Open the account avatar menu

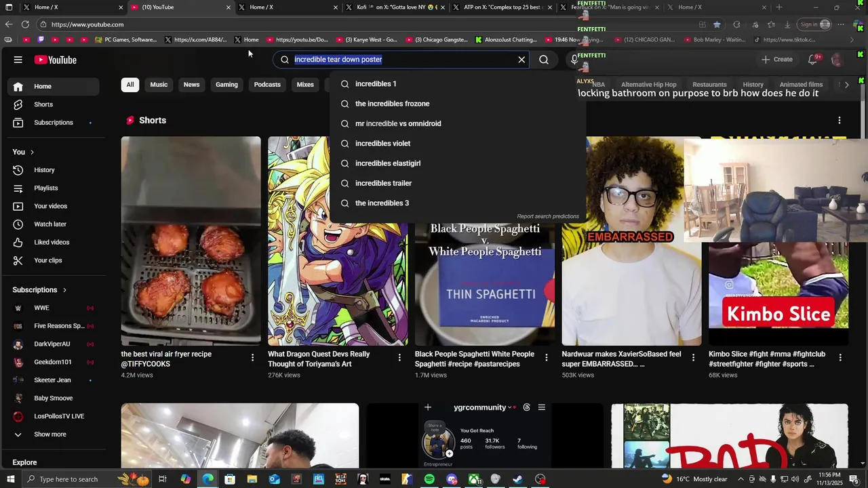pyautogui.click(x=837, y=60)
